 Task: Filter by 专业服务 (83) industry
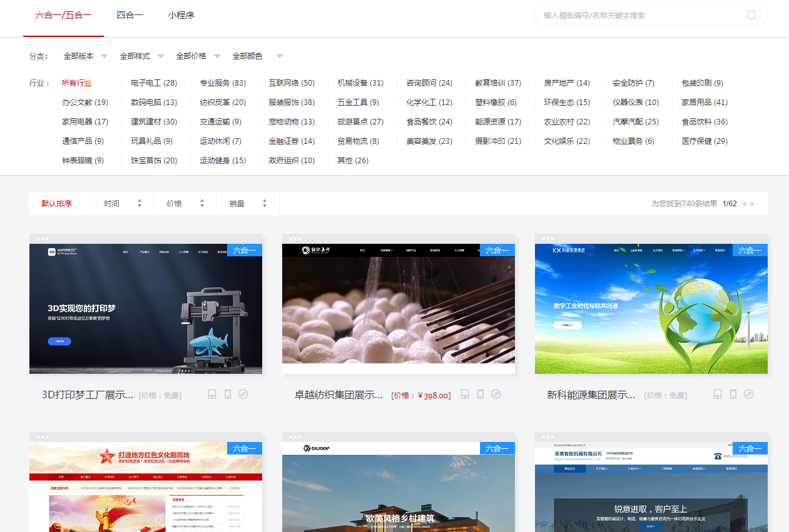point(223,83)
